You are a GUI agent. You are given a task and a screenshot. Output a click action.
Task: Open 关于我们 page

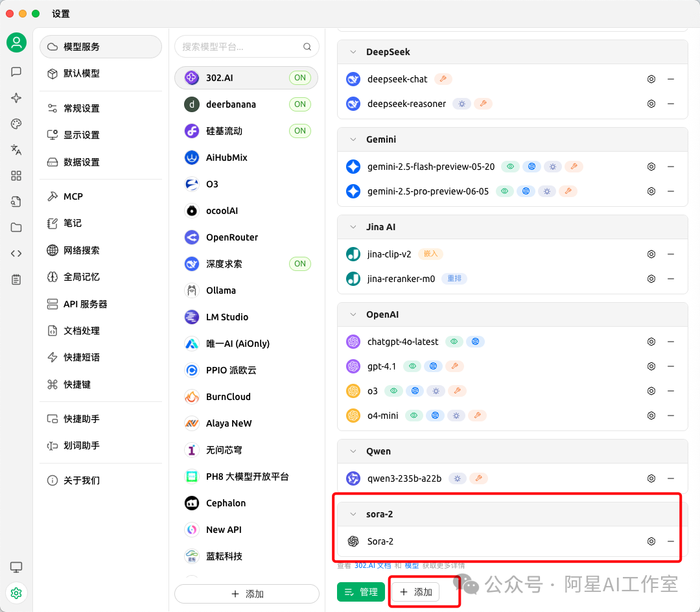[101, 480]
